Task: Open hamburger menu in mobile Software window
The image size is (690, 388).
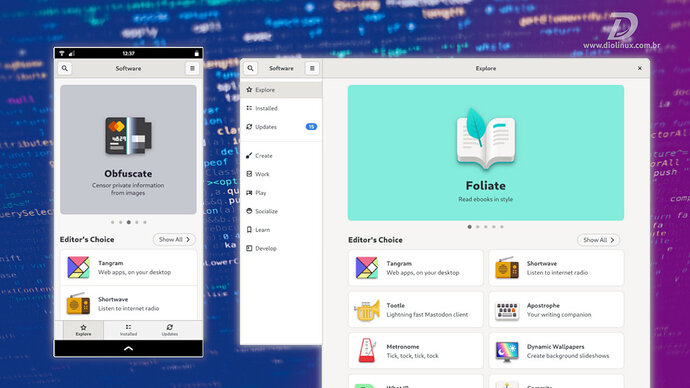Action: coord(192,68)
